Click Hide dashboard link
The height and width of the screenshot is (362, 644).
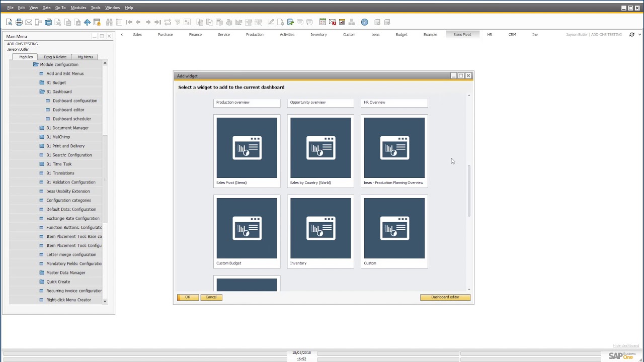[626, 346]
